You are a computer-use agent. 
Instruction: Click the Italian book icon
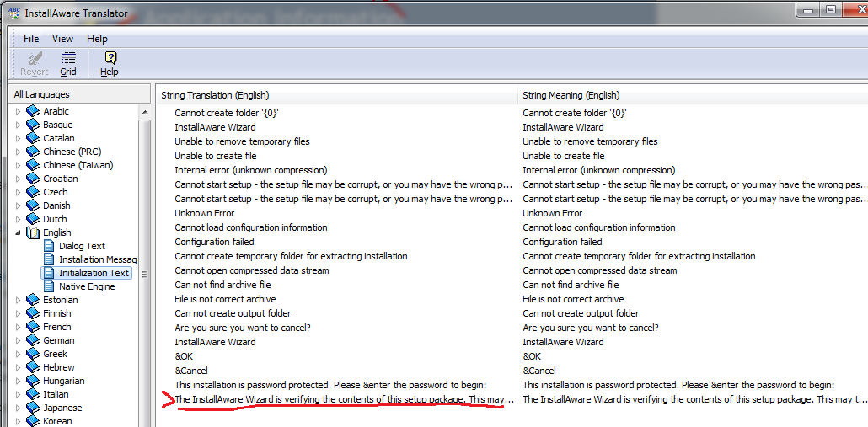(x=33, y=394)
